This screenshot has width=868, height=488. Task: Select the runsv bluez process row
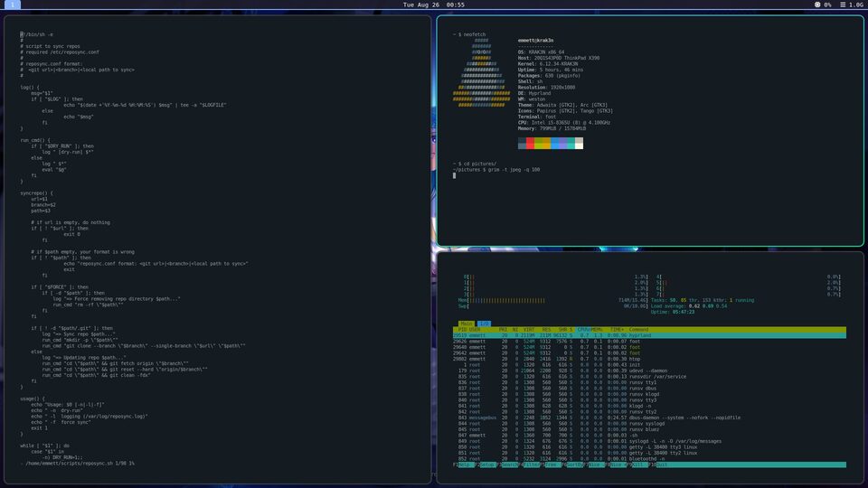tap(649, 429)
